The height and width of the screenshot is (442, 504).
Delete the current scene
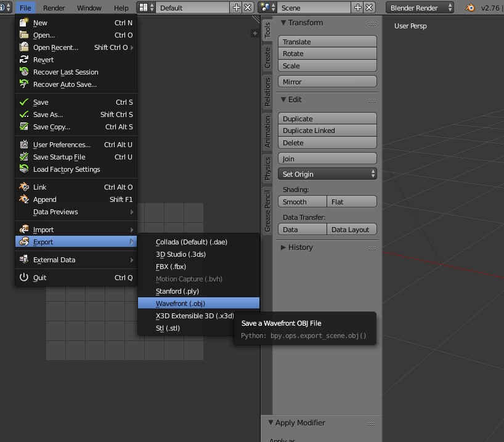point(369,8)
